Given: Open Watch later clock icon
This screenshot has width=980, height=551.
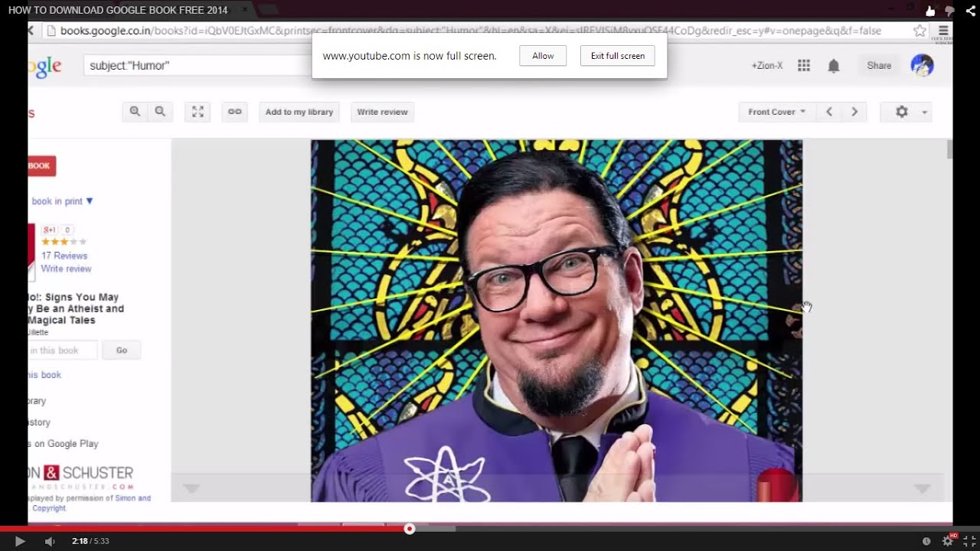Looking at the screenshot, I should (x=926, y=541).
